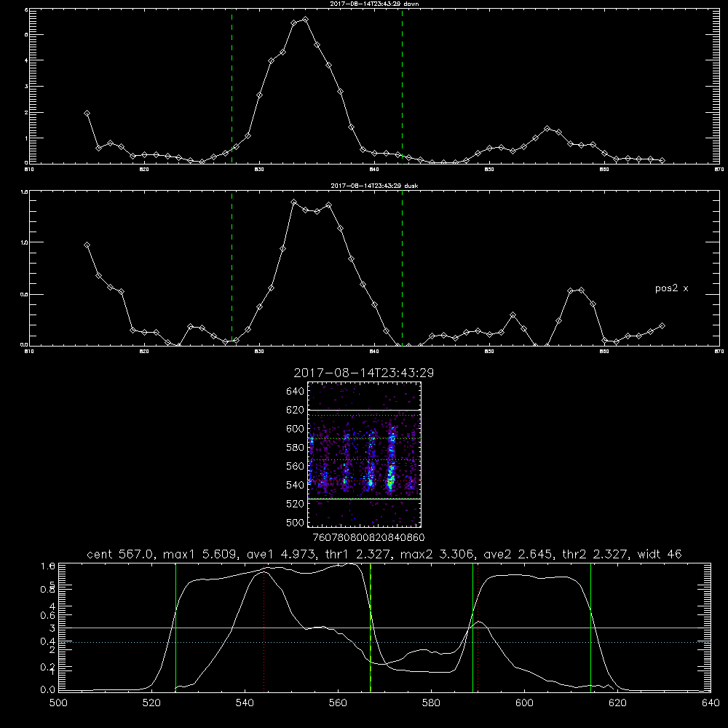
Task: Click the red dotted line near 544 in bottom plot
Action: pyautogui.click(x=264, y=628)
